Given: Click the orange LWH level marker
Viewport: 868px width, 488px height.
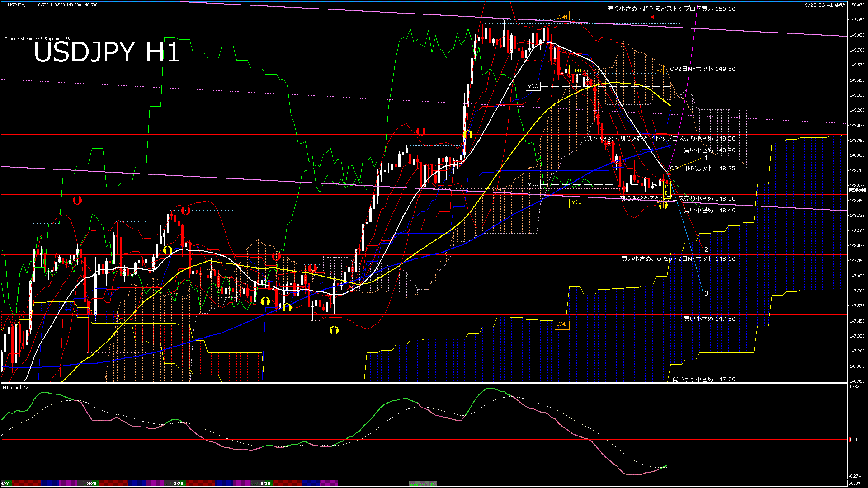Looking at the screenshot, I should pos(562,17).
